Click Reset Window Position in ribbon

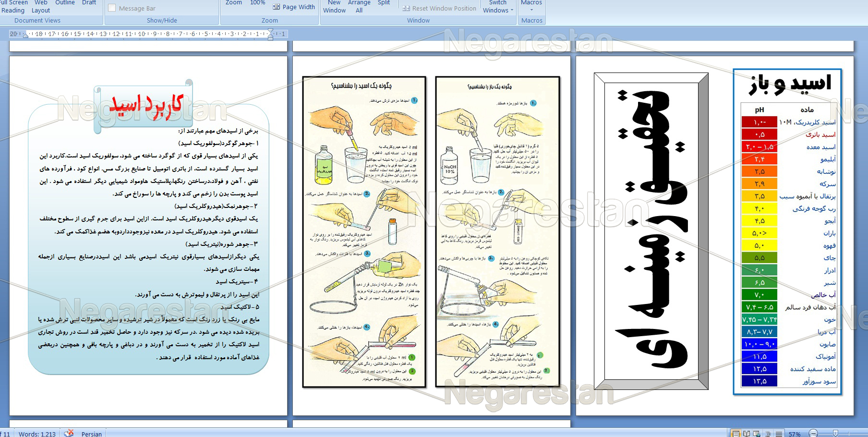(x=439, y=8)
